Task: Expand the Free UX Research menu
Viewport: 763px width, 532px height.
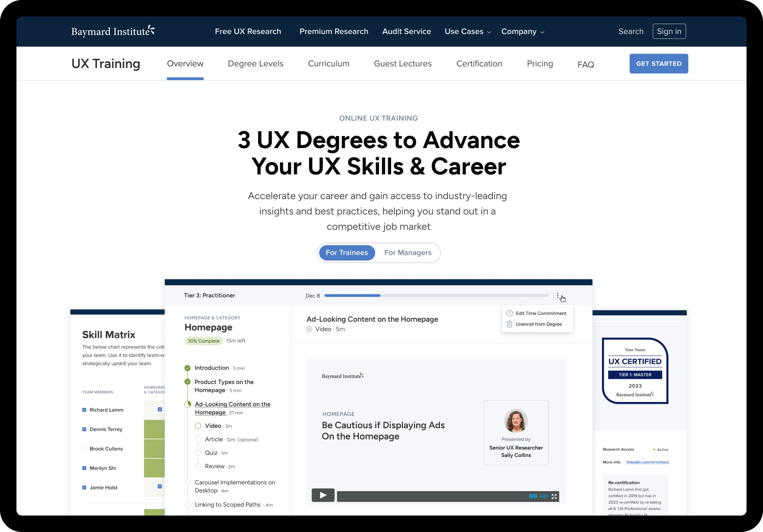Action: click(252, 31)
